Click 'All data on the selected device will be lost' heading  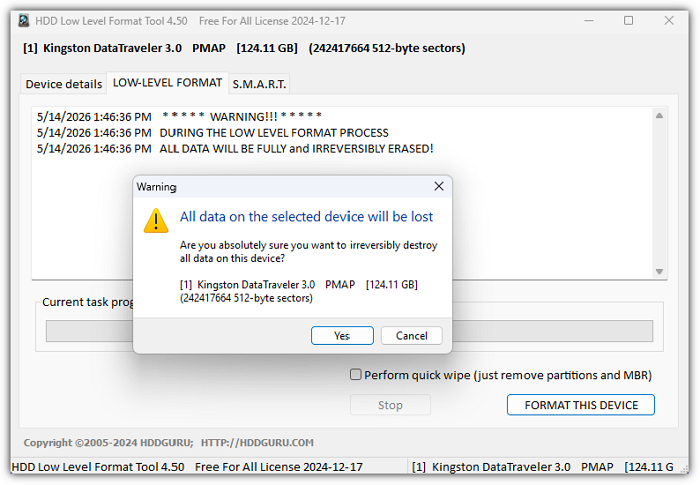[306, 217]
